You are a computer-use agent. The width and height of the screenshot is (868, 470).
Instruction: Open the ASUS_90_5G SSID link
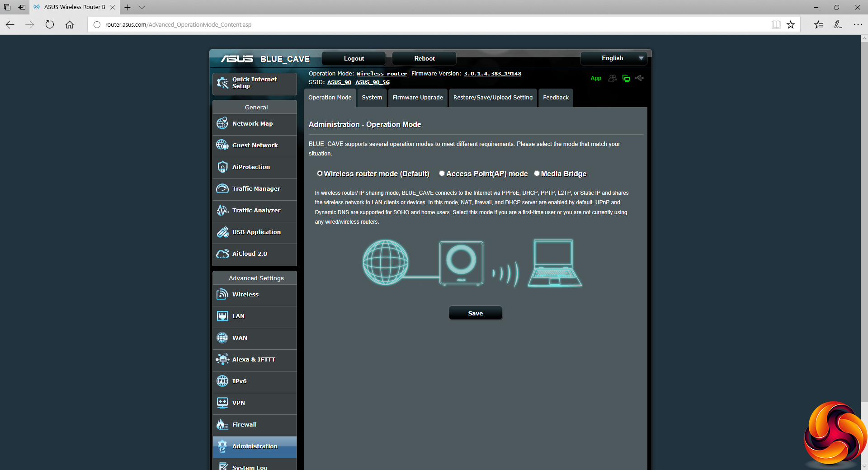tap(373, 82)
